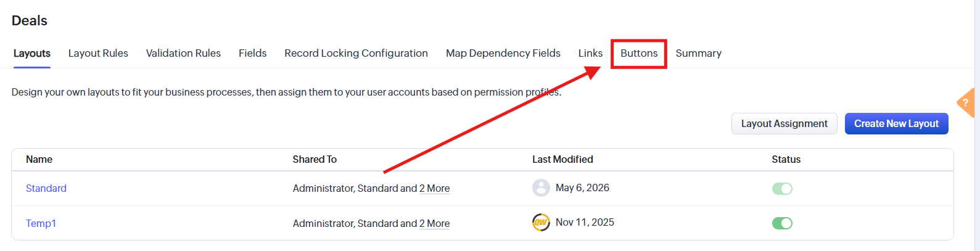
Task: Expand "2 More" profiles for Temp1 layout
Action: click(x=434, y=223)
